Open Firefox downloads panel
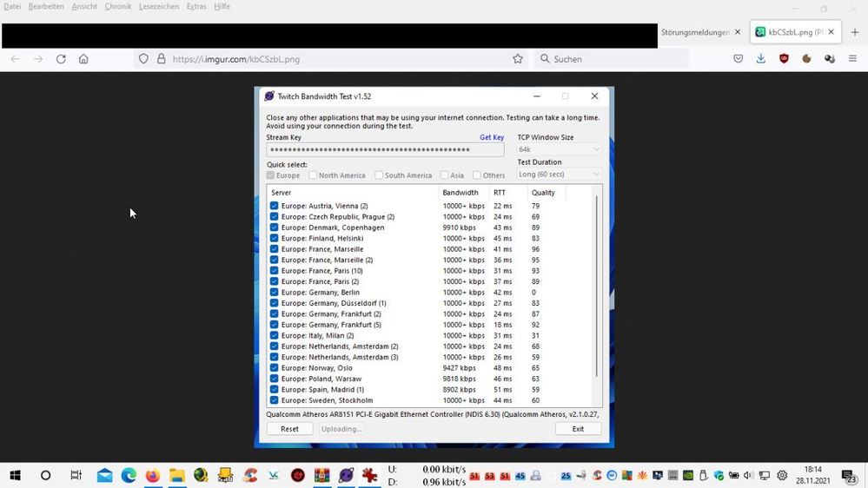Screen dimensions: 868x488 click(x=761, y=59)
